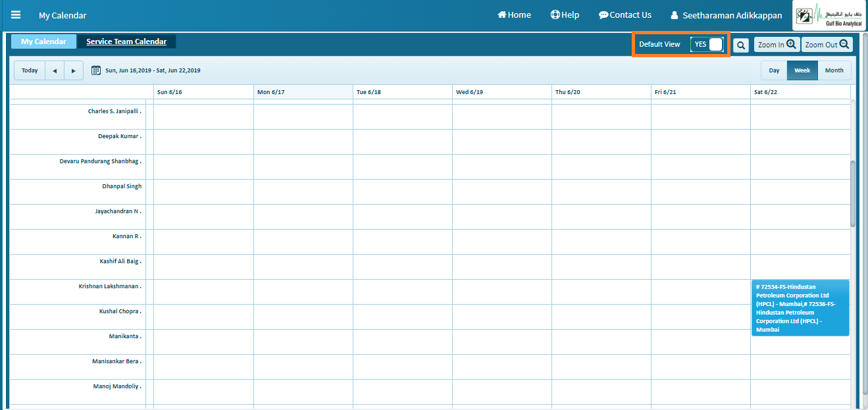Click the search magnifier icon
This screenshot has height=410, width=868.
(x=741, y=45)
